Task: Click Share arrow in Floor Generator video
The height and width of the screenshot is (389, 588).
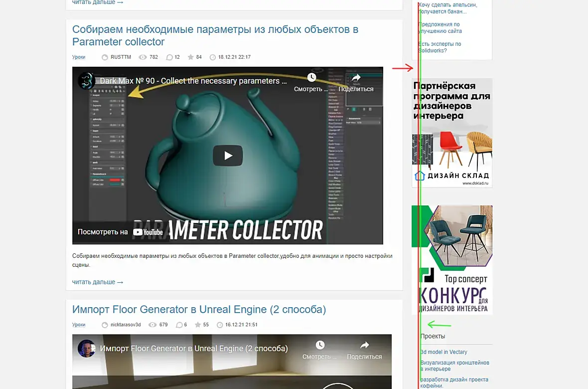Action: (364, 345)
